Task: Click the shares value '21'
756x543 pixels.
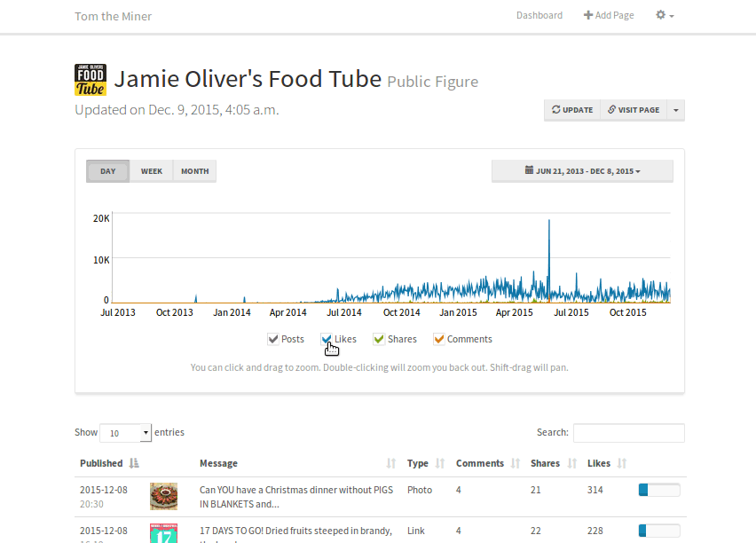Action: point(536,490)
